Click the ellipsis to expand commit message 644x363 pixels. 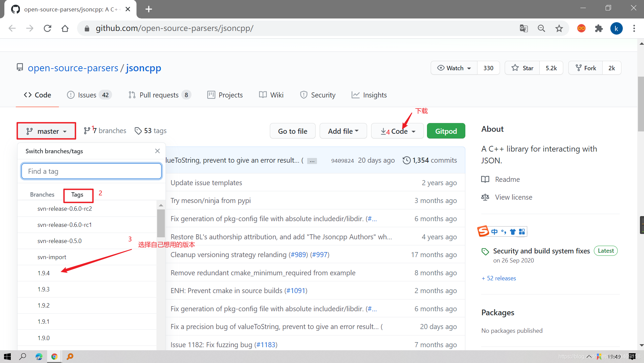coord(312,161)
